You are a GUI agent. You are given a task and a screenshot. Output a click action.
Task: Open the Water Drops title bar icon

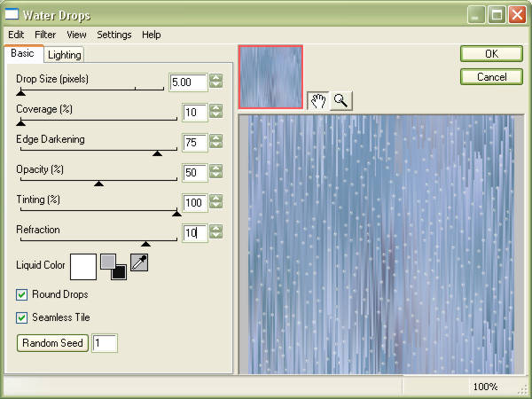[x=12, y=14]
